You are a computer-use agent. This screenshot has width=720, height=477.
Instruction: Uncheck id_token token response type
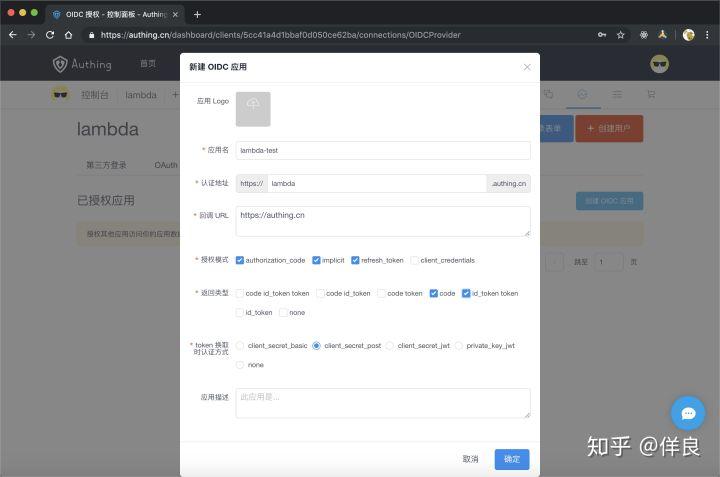(x=466, y=293)
